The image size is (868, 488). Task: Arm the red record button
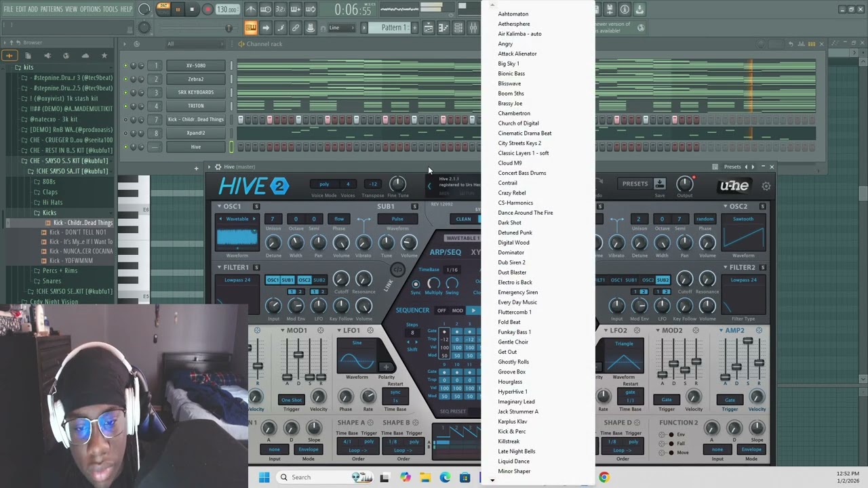tap(208, 9)
